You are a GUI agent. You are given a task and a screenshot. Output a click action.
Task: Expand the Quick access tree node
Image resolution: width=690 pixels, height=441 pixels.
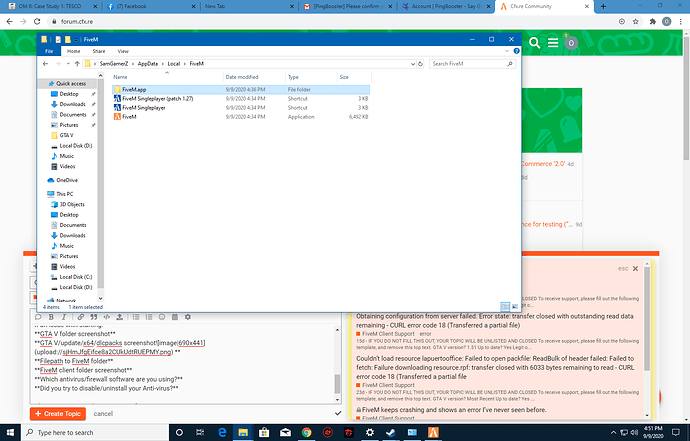[41, 84]
